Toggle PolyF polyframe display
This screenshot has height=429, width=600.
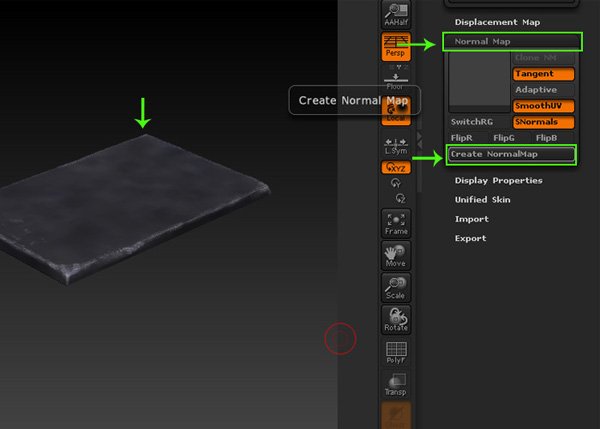click(x=396, y=352)
